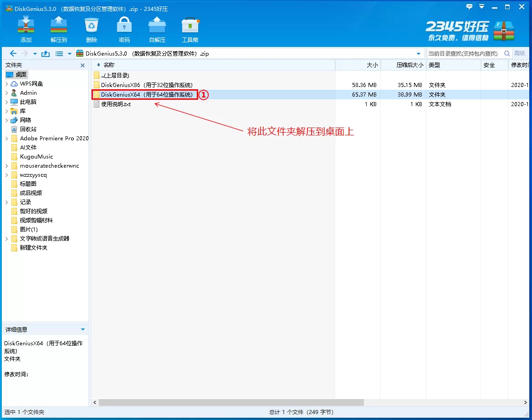Viewport: 532px width, 420px height.
Task: Select the 使用说明.txt file
Action: (x=116, y=104)
